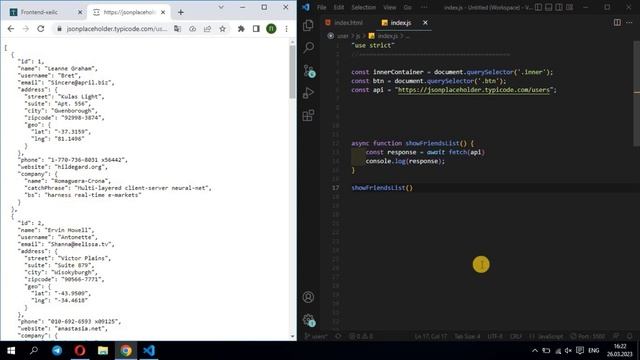Viewport: 640px width, 360px height.
Task: Click the index.js breadcrumb item
Action: (x=383, y=36)
